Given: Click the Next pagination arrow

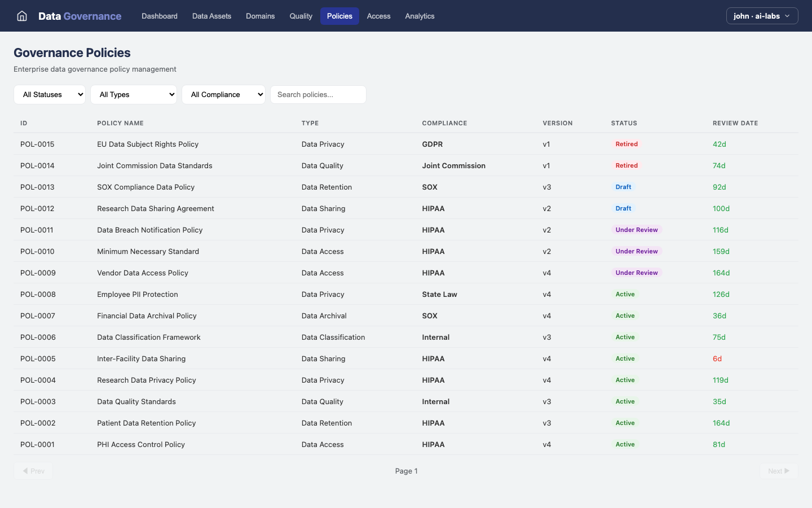Looking at the screenshot, I should (x=778, y=471).
